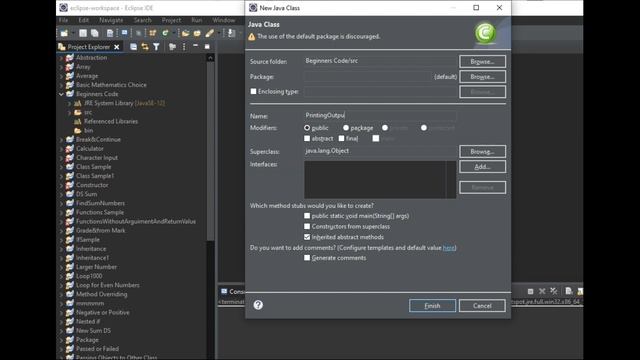Click the Console Remove Launch X icon
This screenshot has height=360, width=640.
coord(542,291)
